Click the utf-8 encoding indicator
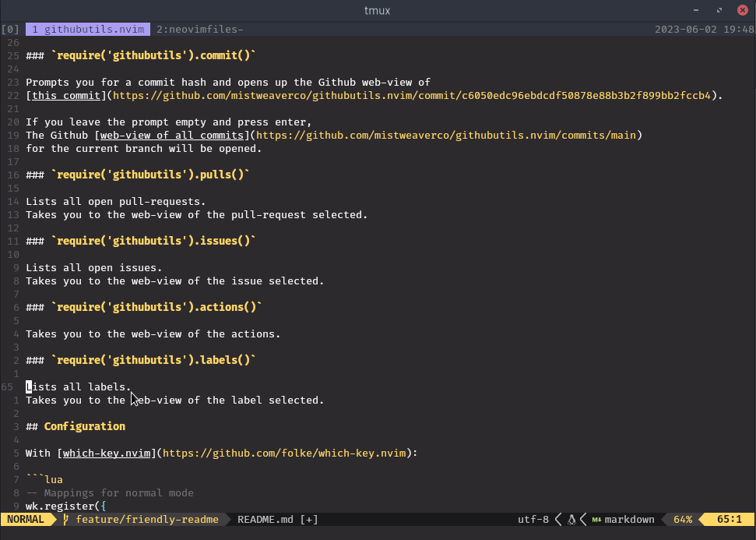756x540 pixels. (x=533, y=520)
